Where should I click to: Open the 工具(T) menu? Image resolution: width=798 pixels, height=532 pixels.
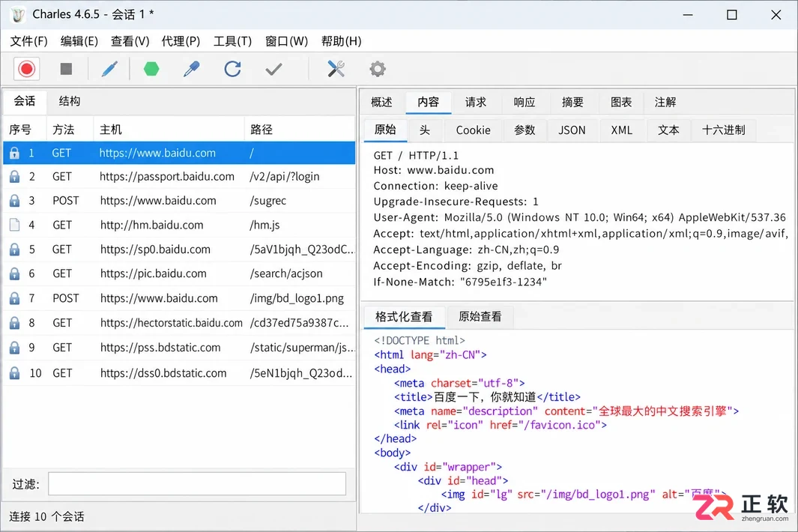tap(232, 41)
